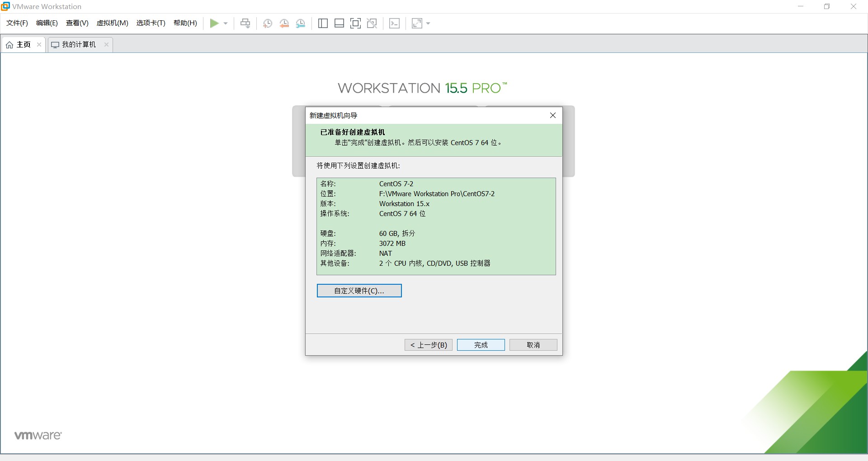Click the 自定义硬件(C)... button

pos(359,291)
